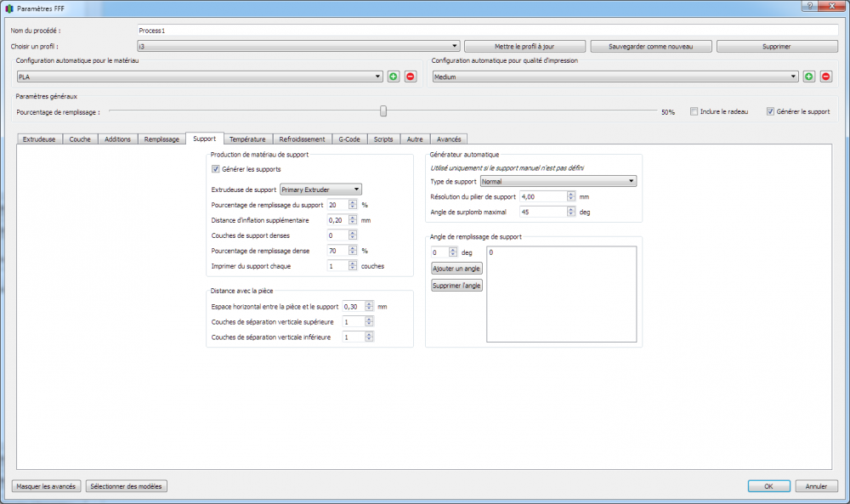
Task: Open the Choisir un profil dropdown
Action: pos(298,47)
